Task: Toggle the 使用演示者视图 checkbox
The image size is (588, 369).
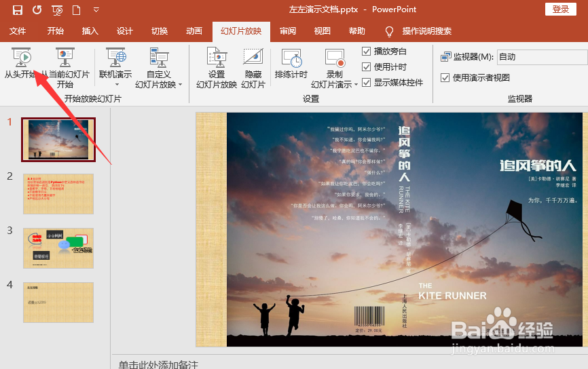Action: click(445, 78)
